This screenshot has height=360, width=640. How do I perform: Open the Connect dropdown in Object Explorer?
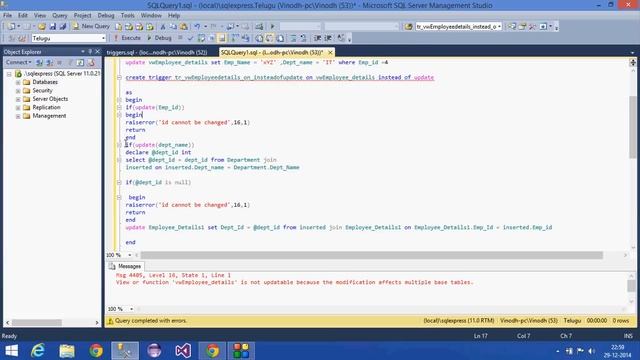click(x=18, y=62)
